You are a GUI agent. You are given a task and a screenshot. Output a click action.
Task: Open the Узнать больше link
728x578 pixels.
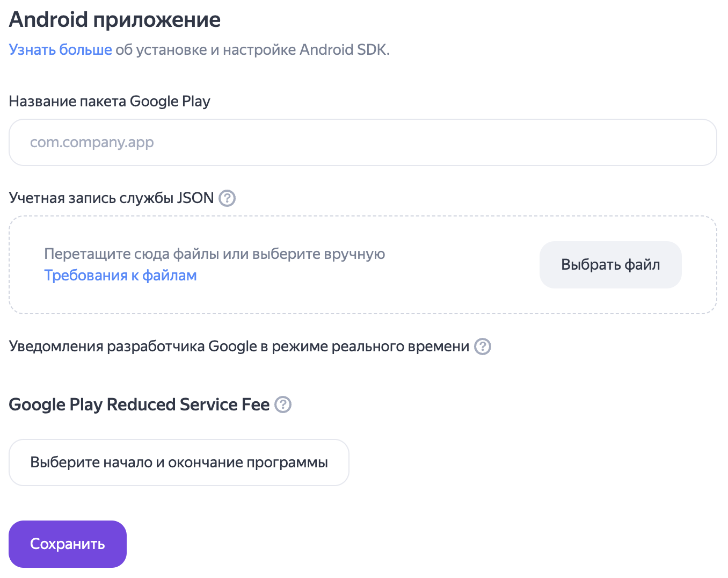click(x=60, y=50)
